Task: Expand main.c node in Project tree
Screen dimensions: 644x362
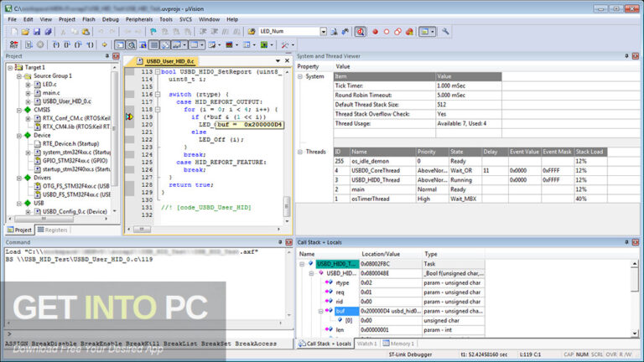Action: pos(28,93)
